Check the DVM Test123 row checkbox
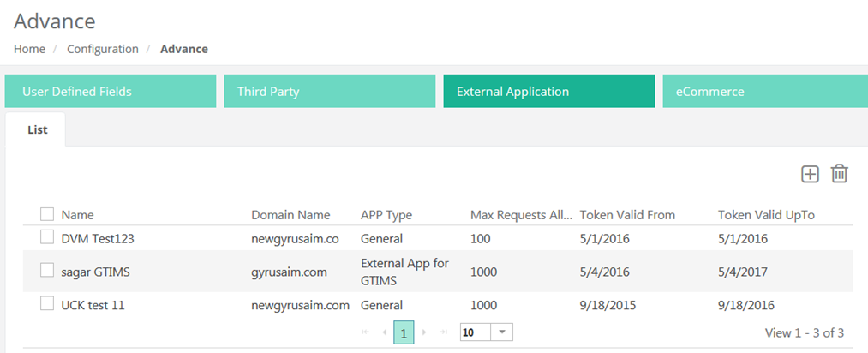 47,238
